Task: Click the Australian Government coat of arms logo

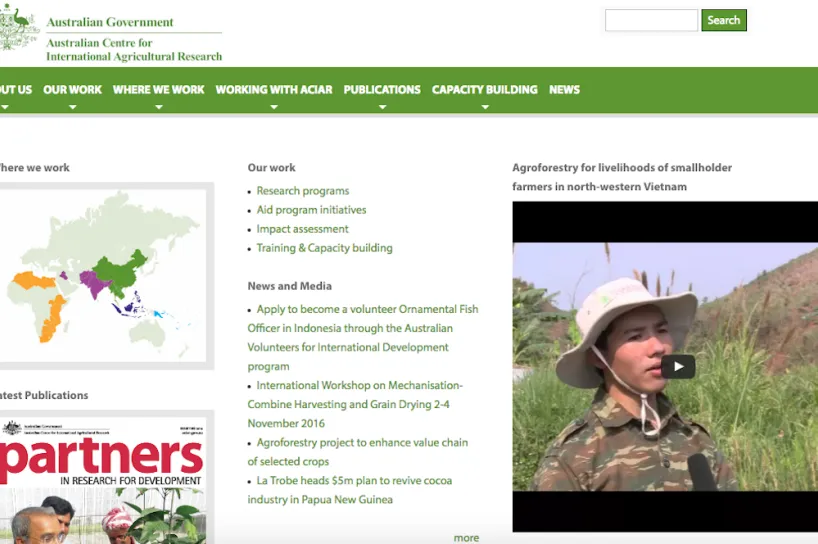Action: 19,27
